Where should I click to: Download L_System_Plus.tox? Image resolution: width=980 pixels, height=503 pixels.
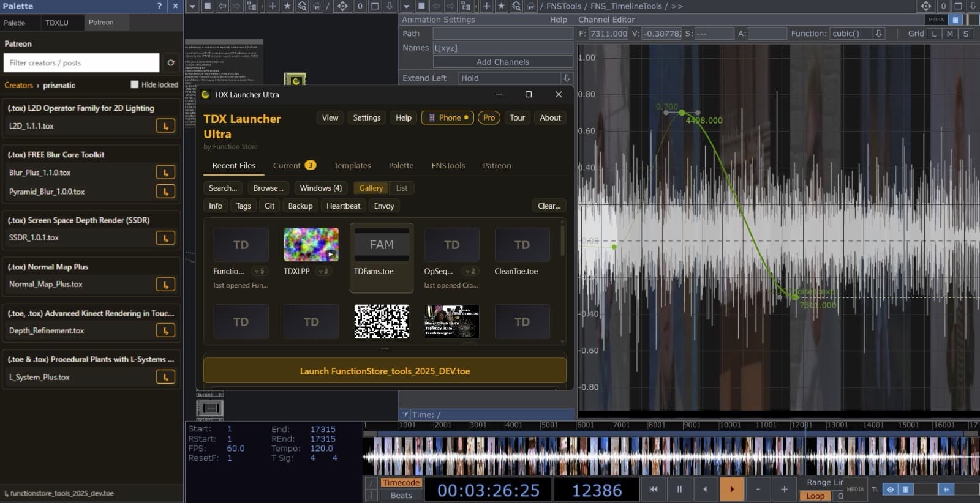(x=165, y=377)
